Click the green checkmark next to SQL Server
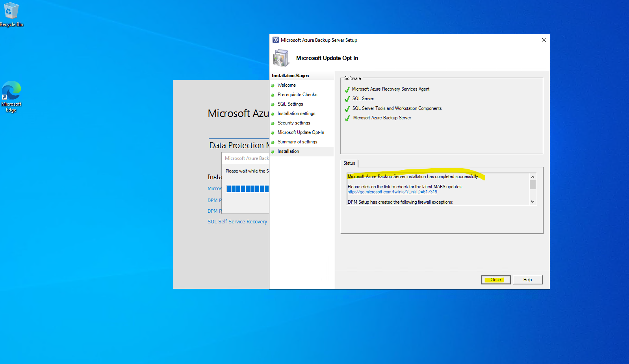The image size is (629, 364). (x=347, y=99)
